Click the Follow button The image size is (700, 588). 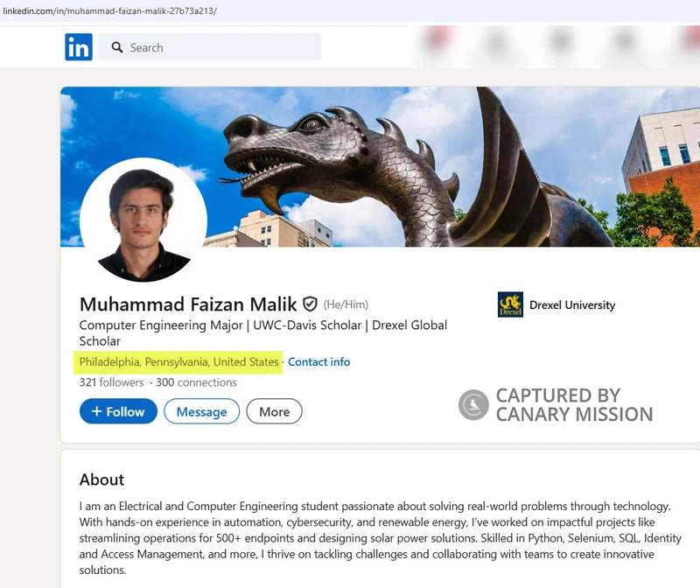pyautogui.click(x=118, y=411)
